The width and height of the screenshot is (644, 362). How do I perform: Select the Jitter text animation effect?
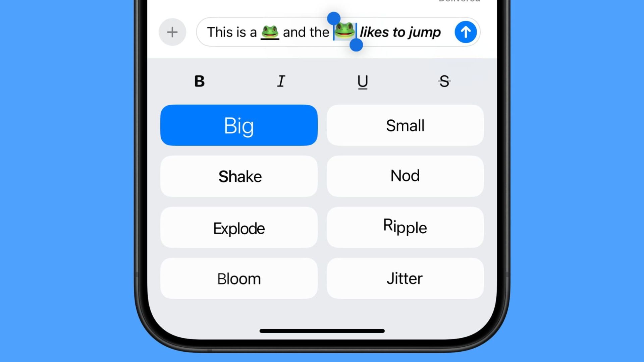pyautogui.click(x=405, y=279)
